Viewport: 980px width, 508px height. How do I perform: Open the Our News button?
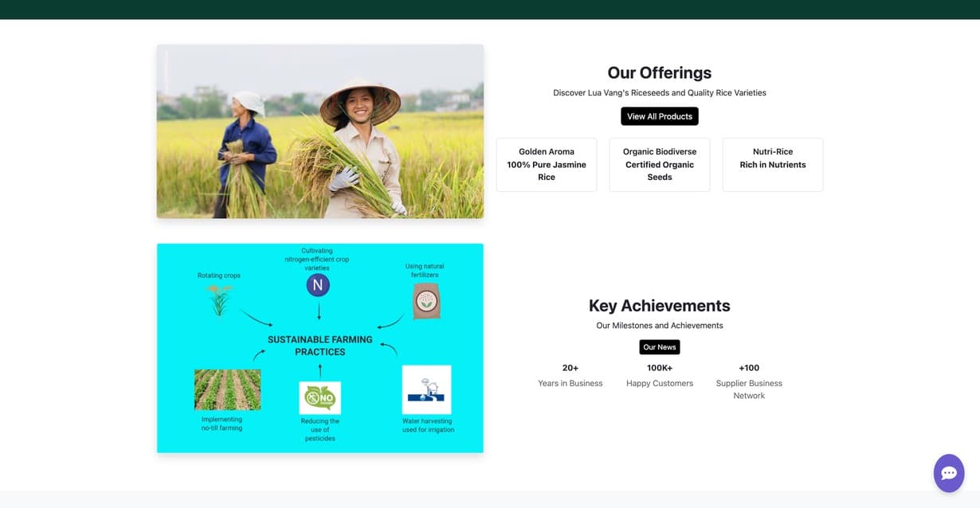(660, 347)
